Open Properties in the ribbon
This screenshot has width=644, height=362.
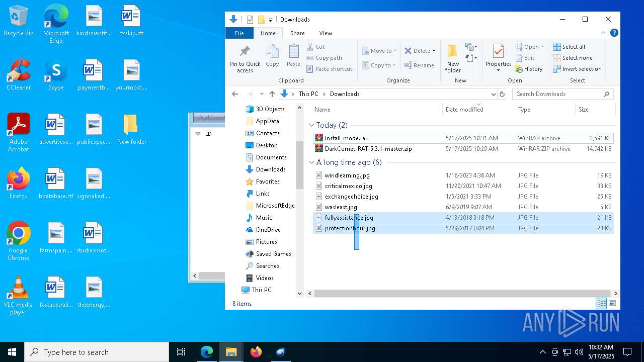click(498, 58)
